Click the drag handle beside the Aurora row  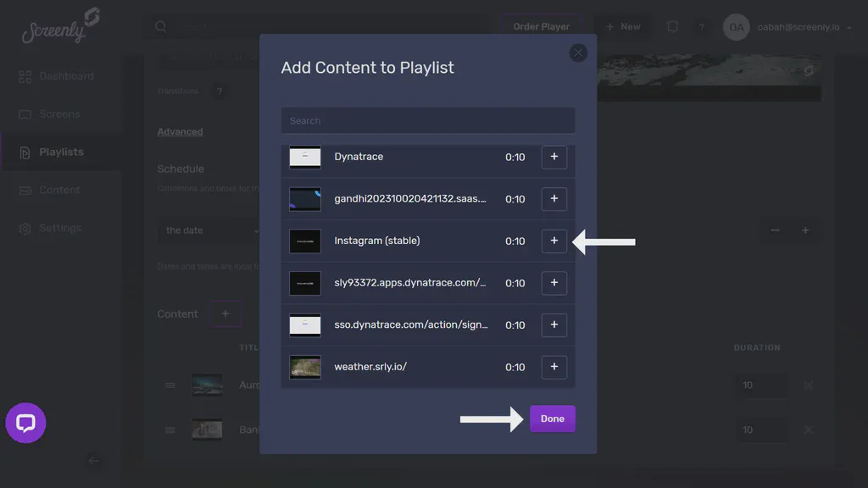pos(169,385)
